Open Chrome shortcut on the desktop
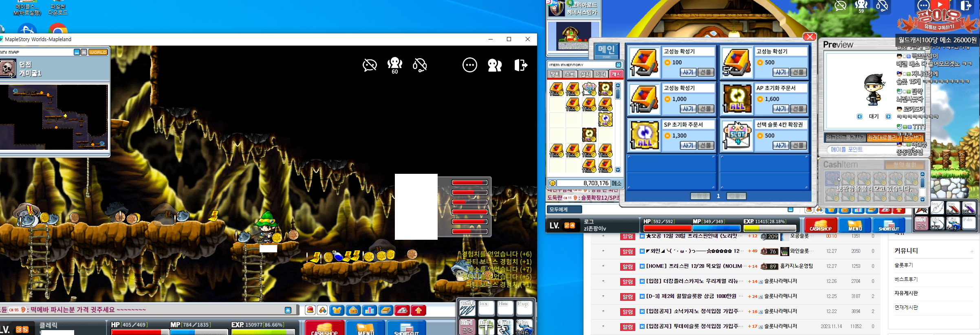This screenshot has width=980, height=335. pyautogui.click(x=58, y=28)
